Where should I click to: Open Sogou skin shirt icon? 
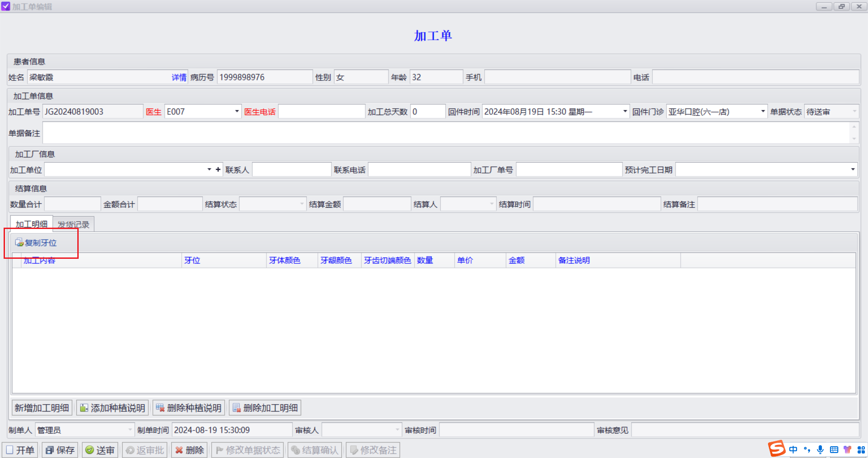(847, 449)
